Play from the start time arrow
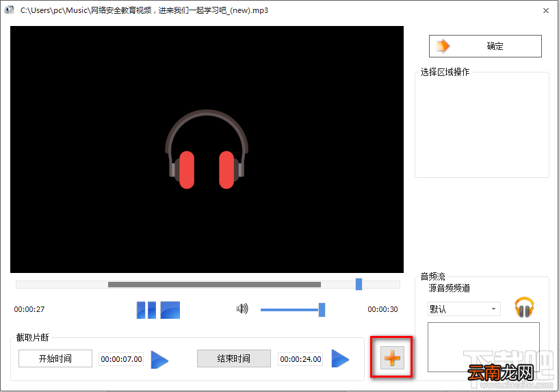This screenshot has height=392, width=559. (159, 359)
